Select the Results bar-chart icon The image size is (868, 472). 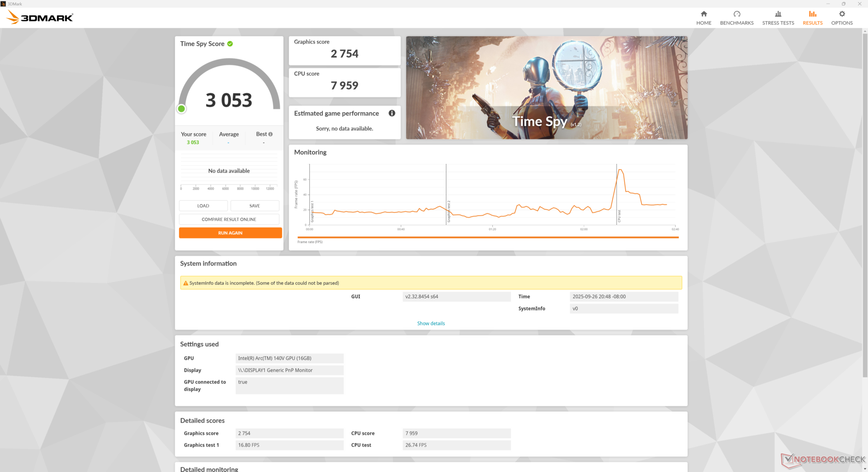(x=812, y=14)
